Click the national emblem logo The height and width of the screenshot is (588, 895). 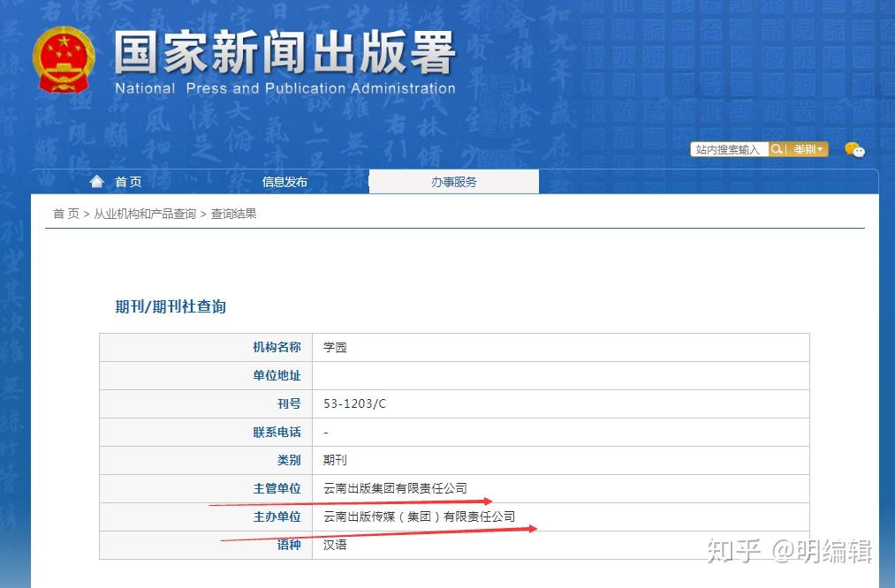point(64,60)
